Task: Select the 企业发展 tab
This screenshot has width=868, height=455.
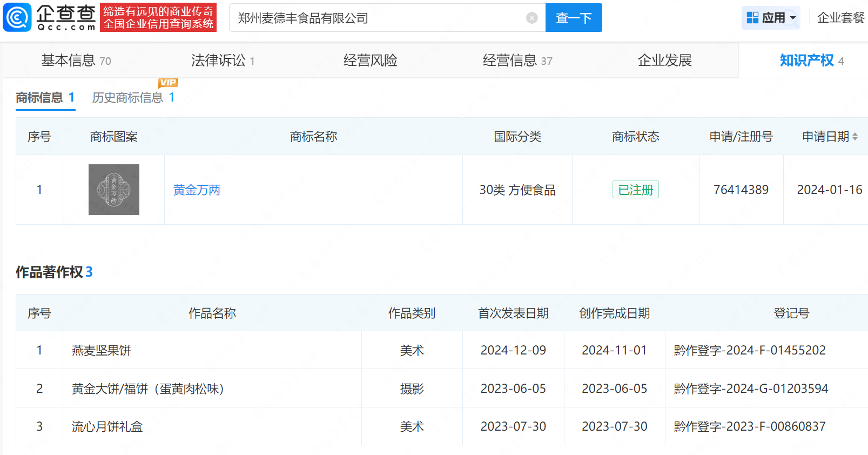Action: coord(664,61)
